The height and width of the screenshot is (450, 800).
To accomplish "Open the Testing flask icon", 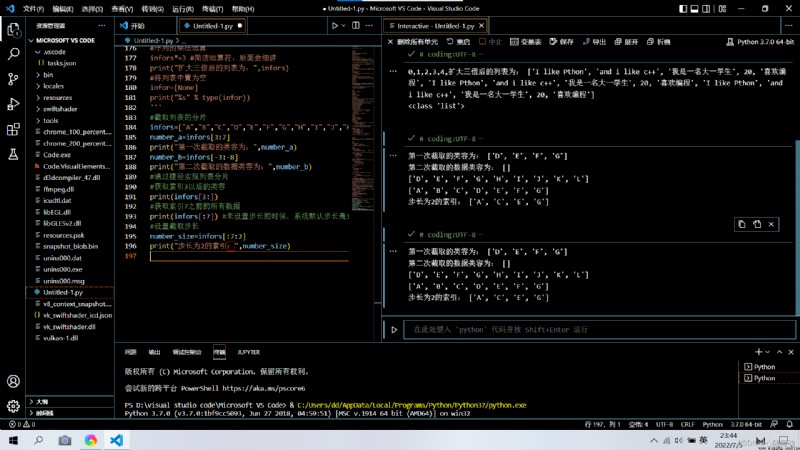I will tap(14, 154).
